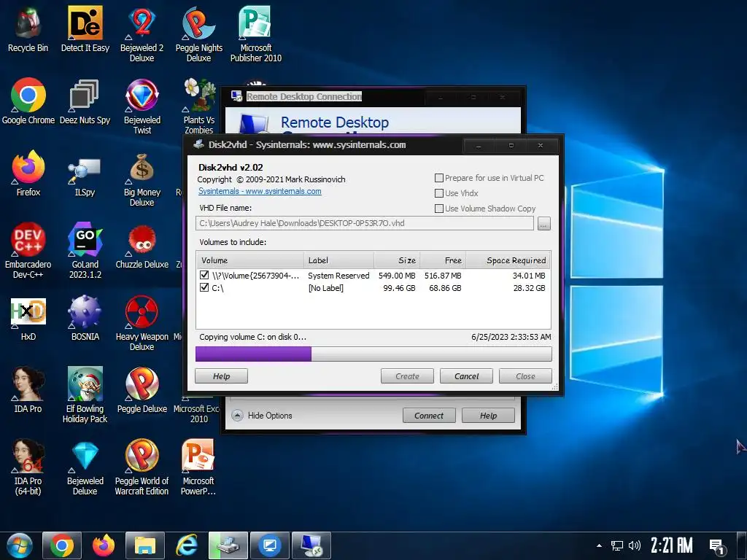Click Help in Remote Desktop Connection window
The image size is (747, 560).
point(488,415)
